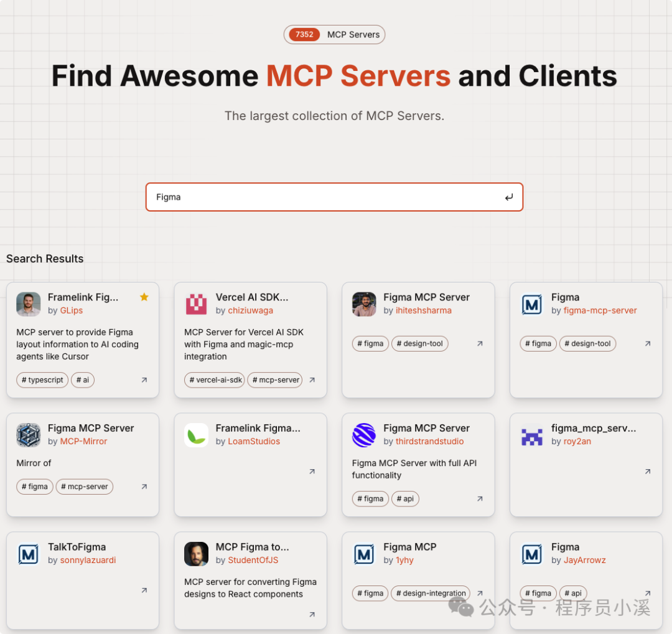The image size is (672, 634).
Task: Open the Vercel AI SDK... card title
Action: [251, 297]
